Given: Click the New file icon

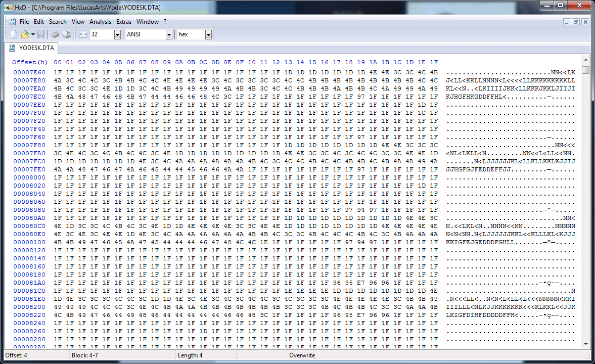Looking at the screenshot, I should point(14,34).
